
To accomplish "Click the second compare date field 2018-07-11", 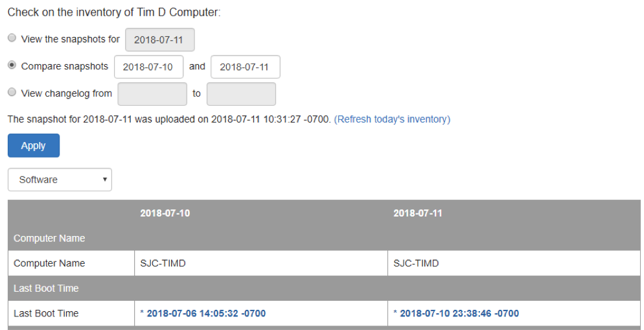I will (245, 67).
